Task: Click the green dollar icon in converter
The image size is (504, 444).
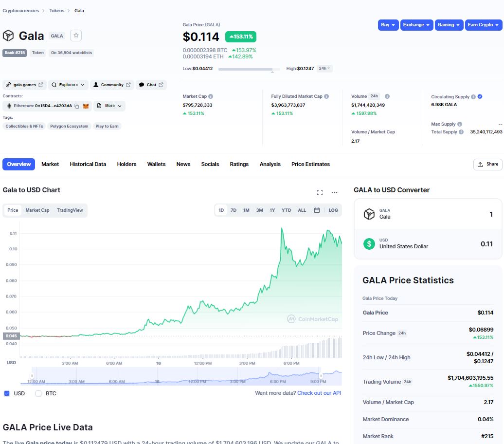Action: (369, 244)
